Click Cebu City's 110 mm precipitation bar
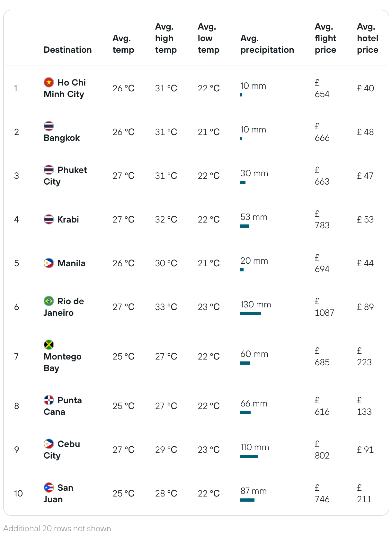The width and height of the screenshot is (392, 537). (249, 456)
